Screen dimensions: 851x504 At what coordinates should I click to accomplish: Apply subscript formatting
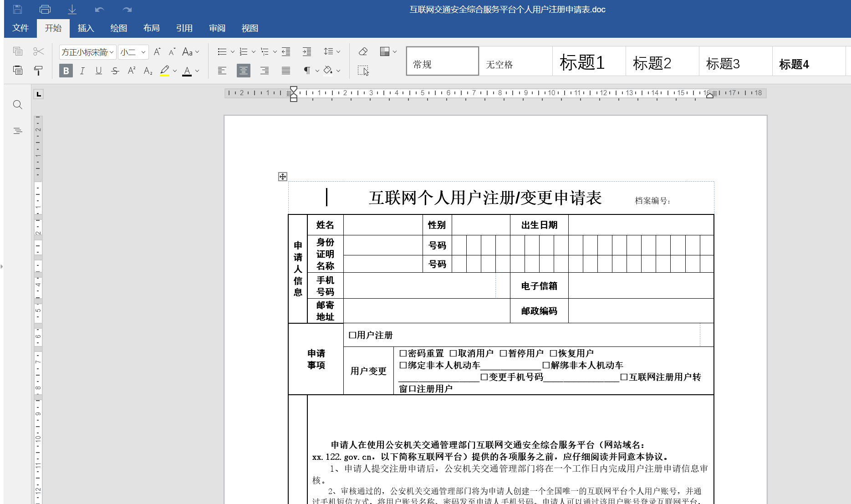click(x=148, y=71)
